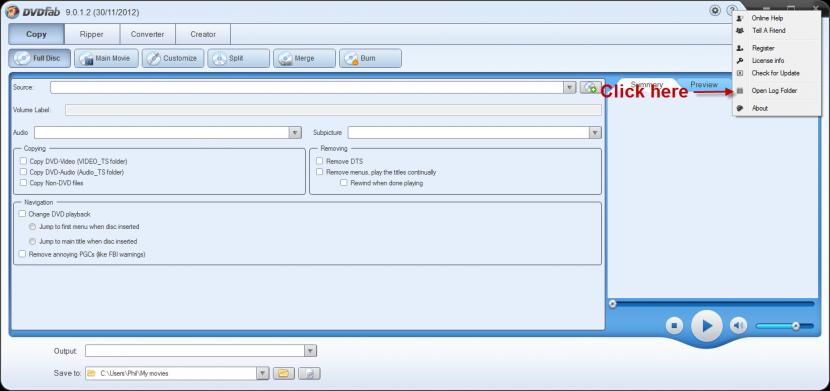Select Full Disc copy mode

pyautogui.click(x=40, y=58)
